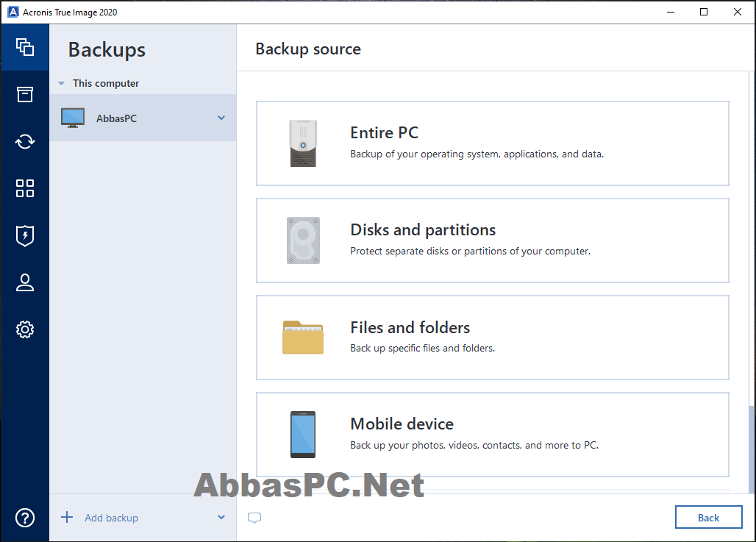The width and height of the screenshot is (756, 542).
Task: Click 'Back up your photos, videos' description
Action: (474, 445)
